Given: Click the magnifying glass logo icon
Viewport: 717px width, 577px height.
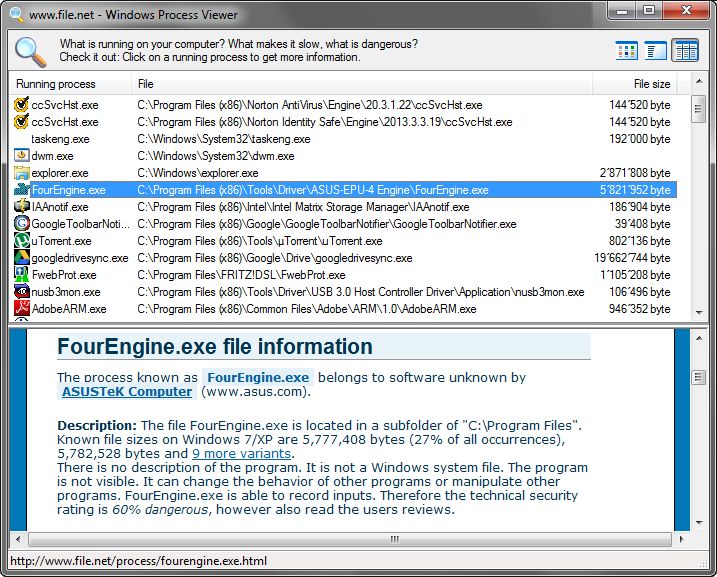Looking at the screenshot, I should (x=30, y=50).
